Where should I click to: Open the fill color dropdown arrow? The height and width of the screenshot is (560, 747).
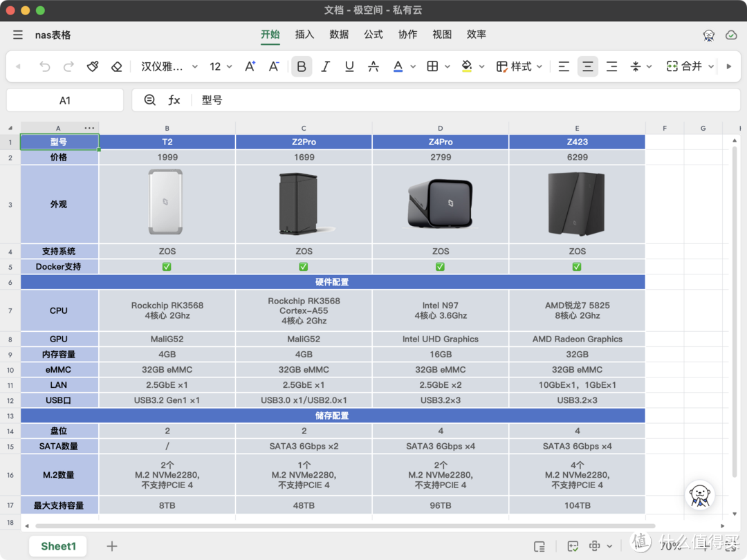[481, 66]
